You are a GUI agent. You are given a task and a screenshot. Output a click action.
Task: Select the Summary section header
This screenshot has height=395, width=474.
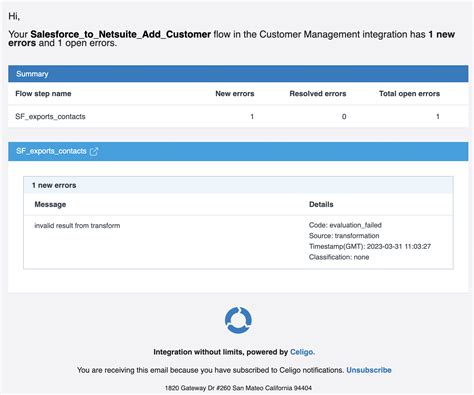pos(238,74)
